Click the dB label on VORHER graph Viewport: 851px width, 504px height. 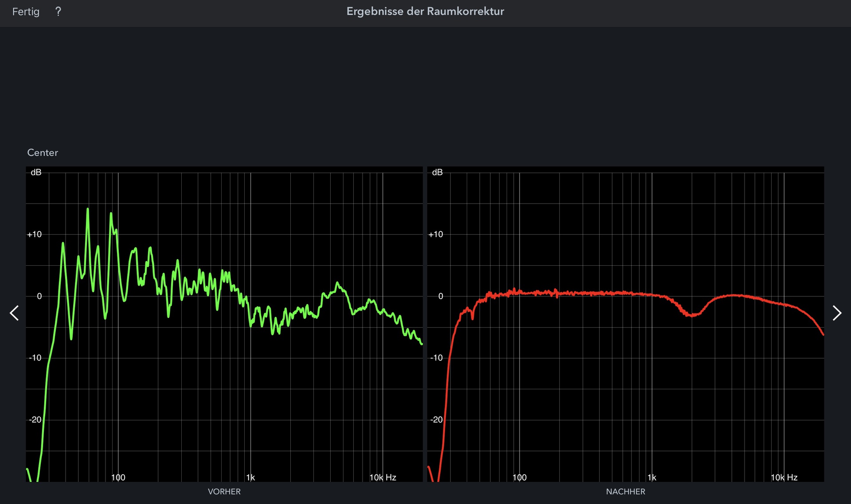tap(36, 172)
